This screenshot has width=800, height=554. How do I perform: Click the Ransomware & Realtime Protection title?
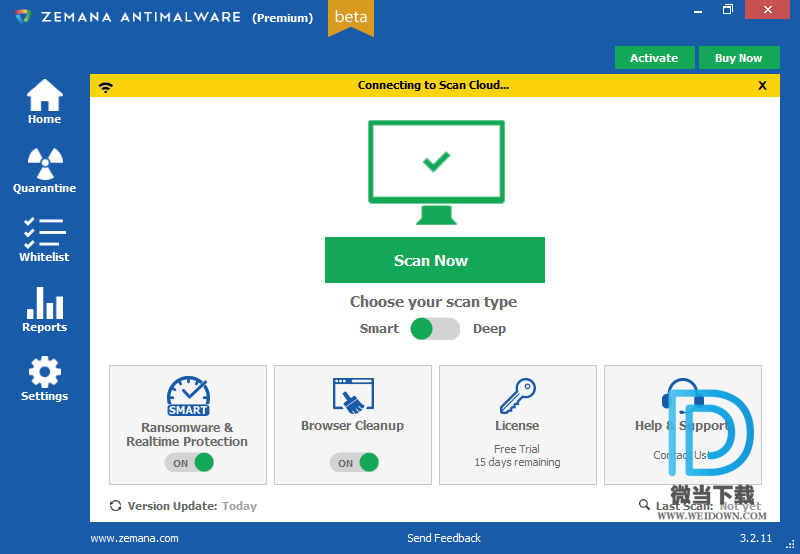point(187,435)
